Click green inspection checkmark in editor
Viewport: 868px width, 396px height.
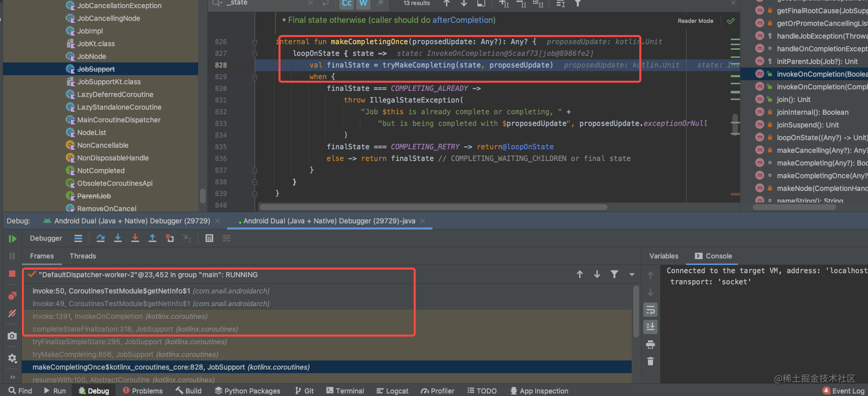pos(731,21)
